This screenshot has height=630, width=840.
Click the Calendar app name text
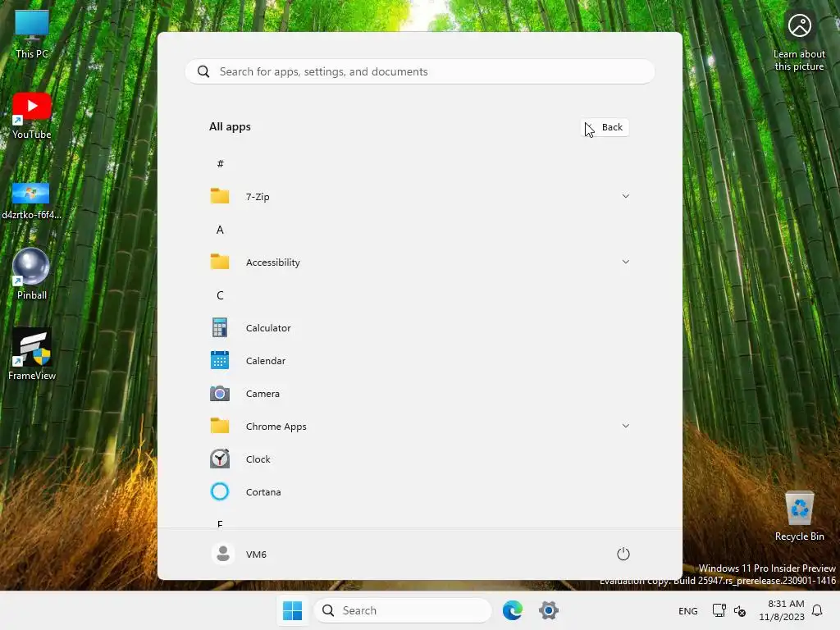265,361
